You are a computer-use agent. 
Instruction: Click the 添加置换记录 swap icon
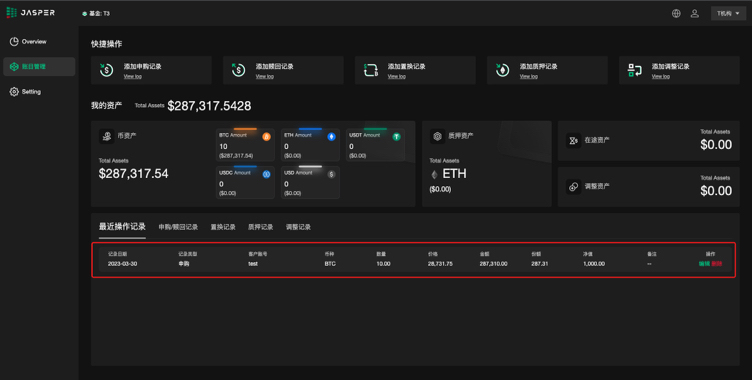(371, 70)
